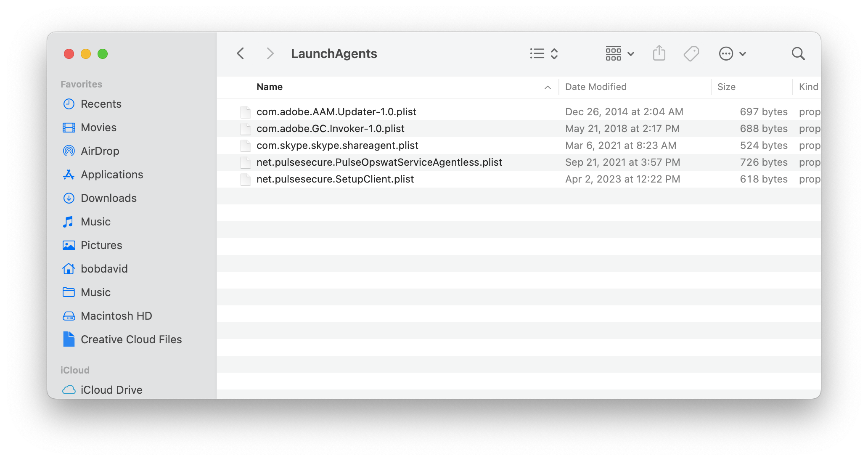Image resolution: width=868 pixels, height=461 pixels.
Task: Open Creative Cloud Files location
Action: [x=131, y=339]
